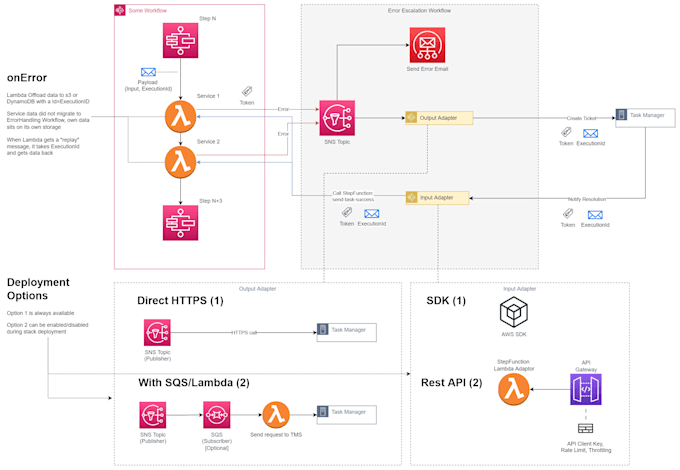
Task: Select the SNS Topic Publisher icon under Direct HTTPS
Action: (157, 333)
